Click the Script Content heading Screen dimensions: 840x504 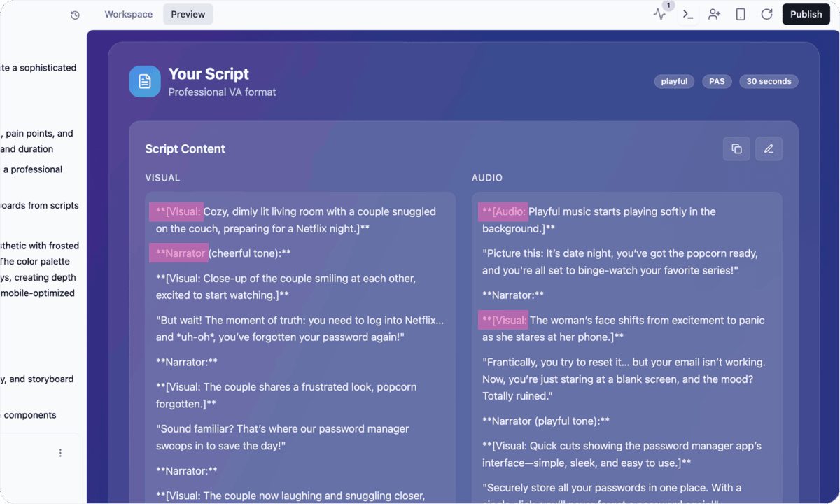pos(185,148)
